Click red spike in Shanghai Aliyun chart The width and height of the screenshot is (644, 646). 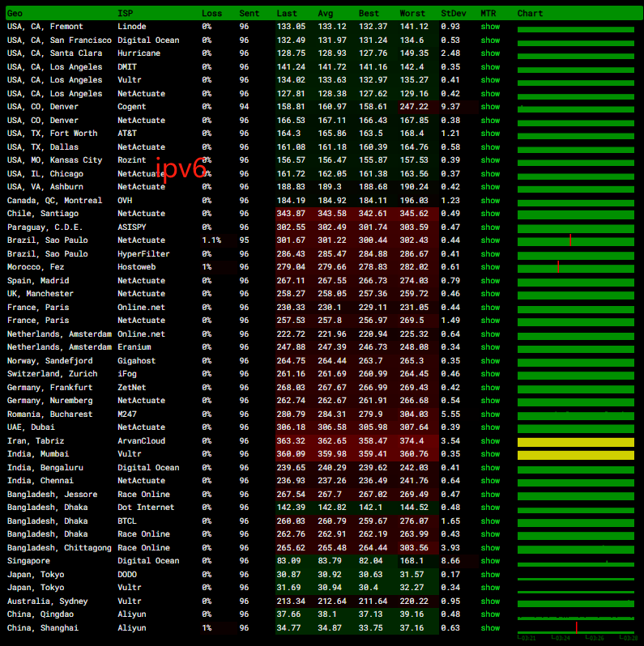pyautogui.click(x=576, y=627)
